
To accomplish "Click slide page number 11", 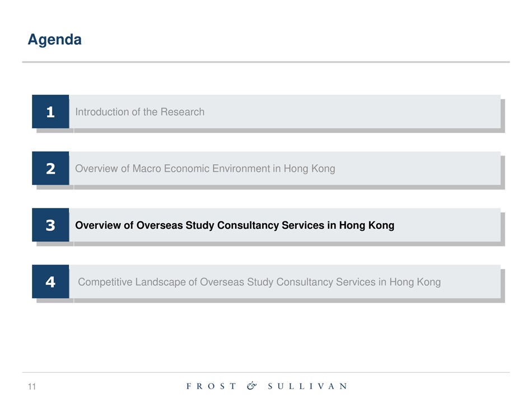I will coord(31,386).
